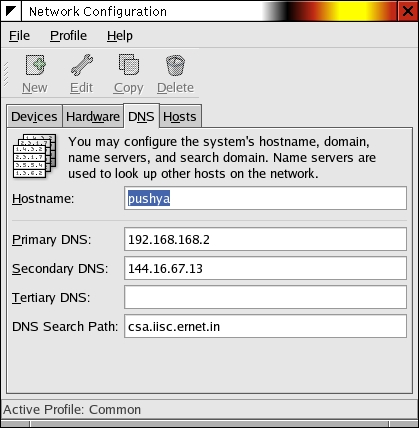The width and height of the screenshot is (419, 428).
Task: Focus the Secondary DNS input field
Action: pos(265,268)
